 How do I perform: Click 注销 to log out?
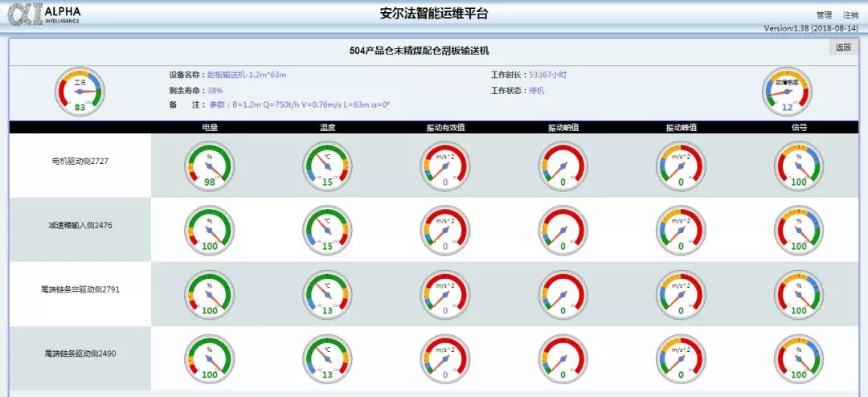pos(850,15)
